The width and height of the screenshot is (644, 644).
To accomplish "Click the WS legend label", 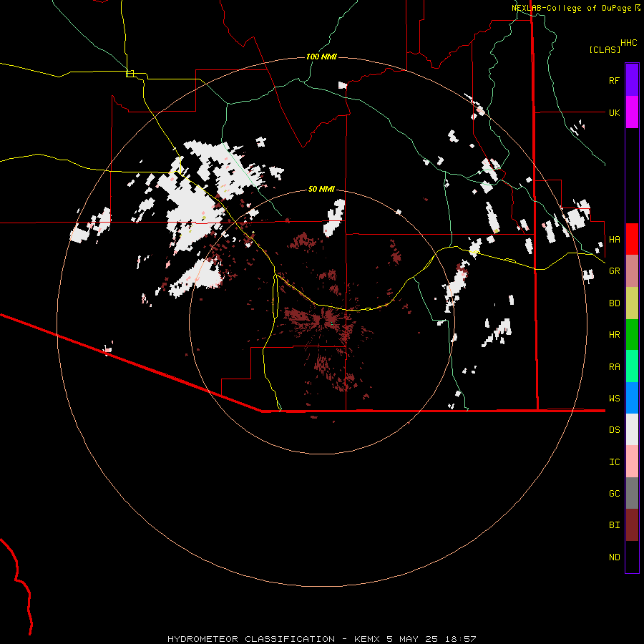I will pos(614,399).
